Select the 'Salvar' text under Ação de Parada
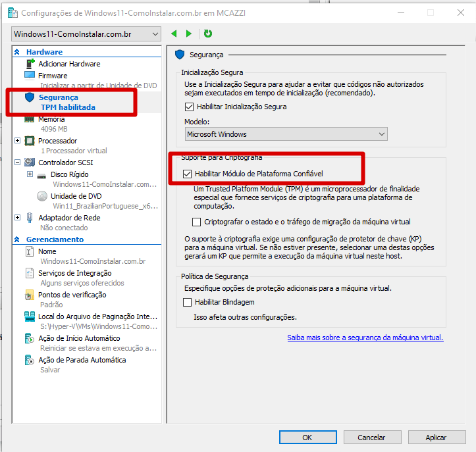 (x=50, y=370)
